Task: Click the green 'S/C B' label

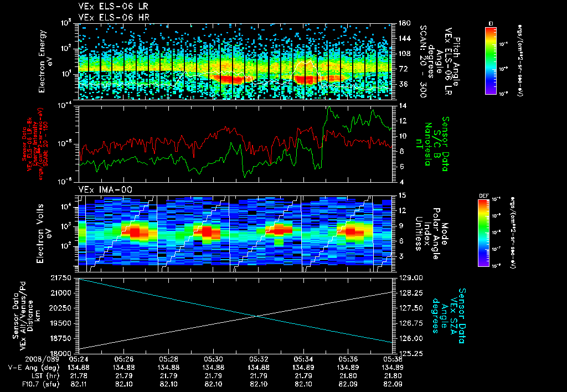Action: pos(436,144)
